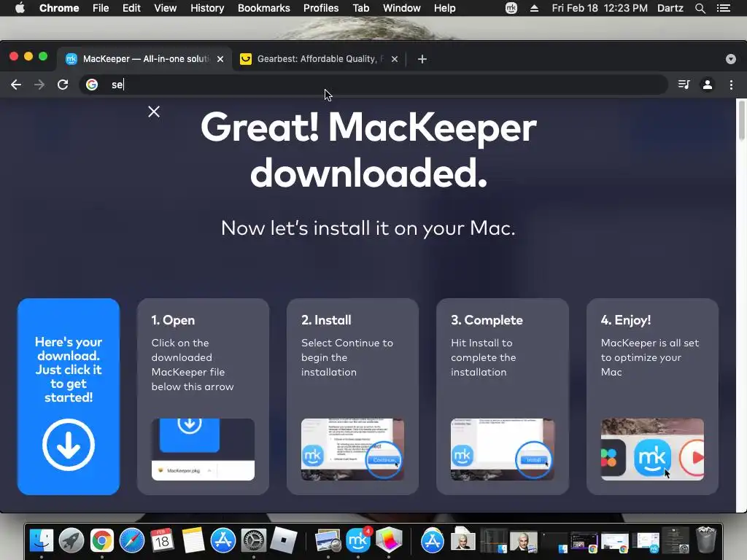Open the History menu

click(x=207, y=8)
